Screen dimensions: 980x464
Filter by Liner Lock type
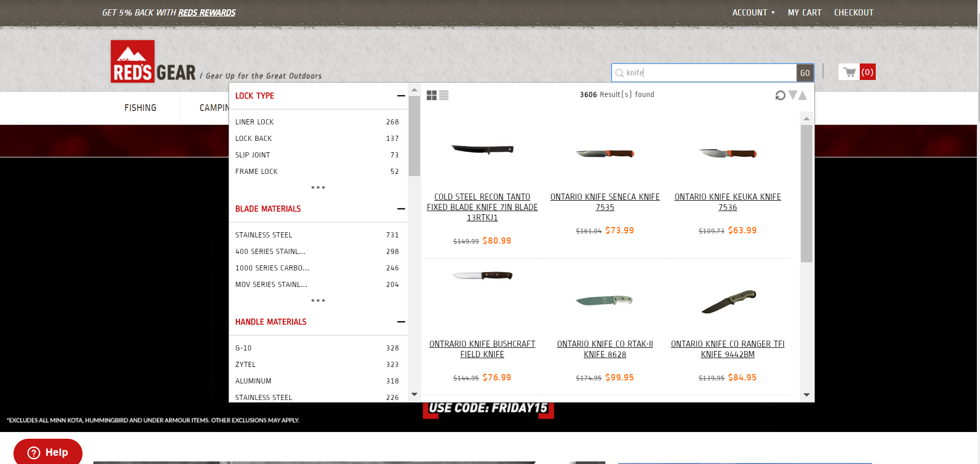tap(254, 122)
